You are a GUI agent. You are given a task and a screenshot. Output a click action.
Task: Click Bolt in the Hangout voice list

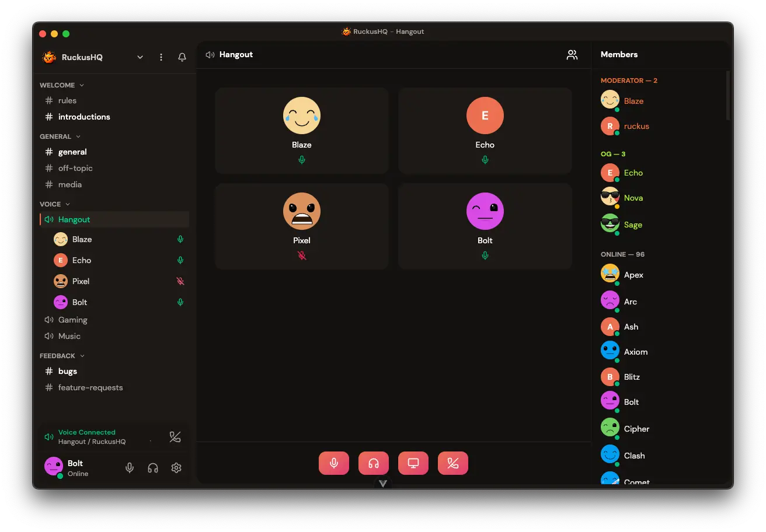[119, 302]
